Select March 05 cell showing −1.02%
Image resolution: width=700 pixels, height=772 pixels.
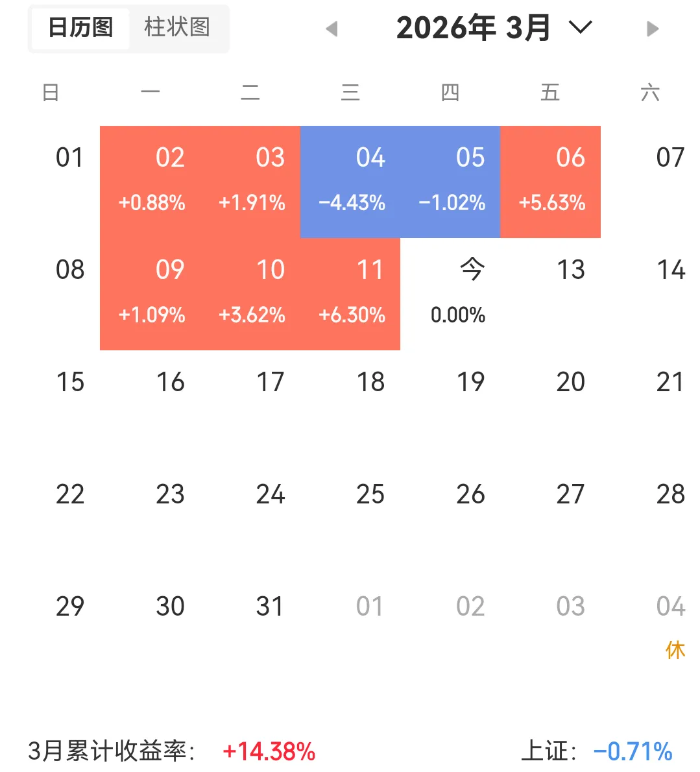(x=450, y=182)
